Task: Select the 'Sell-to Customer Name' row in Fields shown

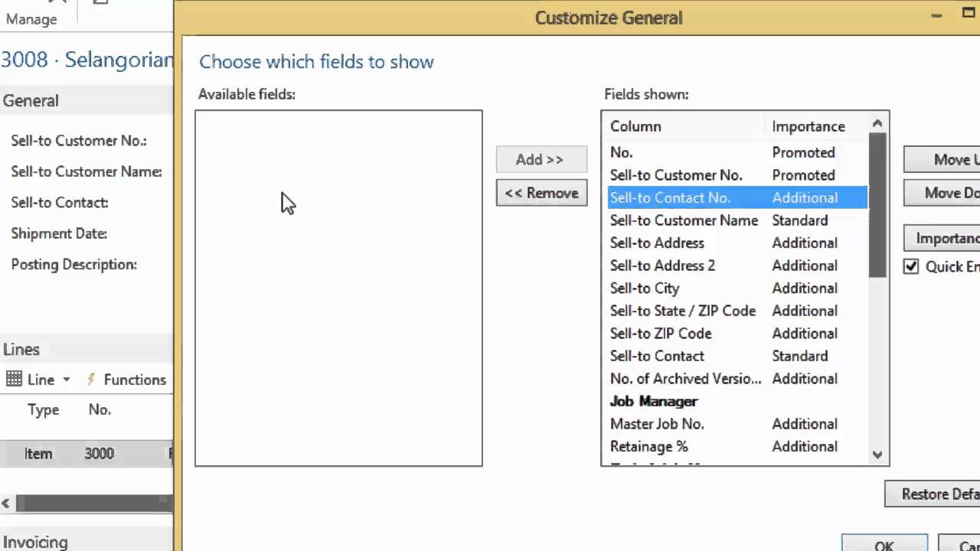Action: pyautogui.click(x=737, y=220)
